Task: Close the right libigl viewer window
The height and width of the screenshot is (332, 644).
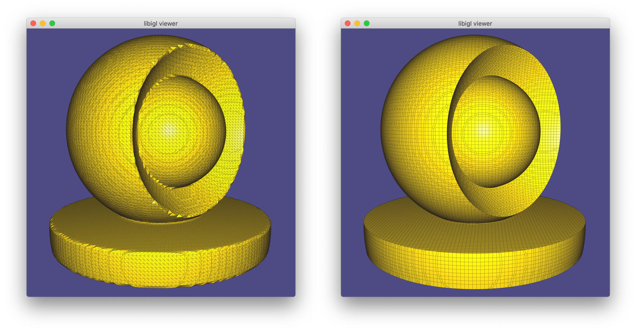Action: [347, 23]
